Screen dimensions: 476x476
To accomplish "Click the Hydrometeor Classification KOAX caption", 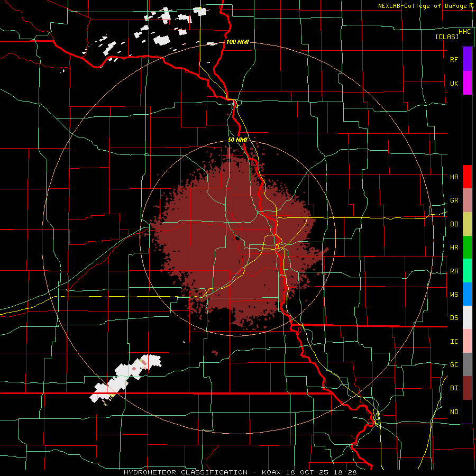I will coord(240,472).
